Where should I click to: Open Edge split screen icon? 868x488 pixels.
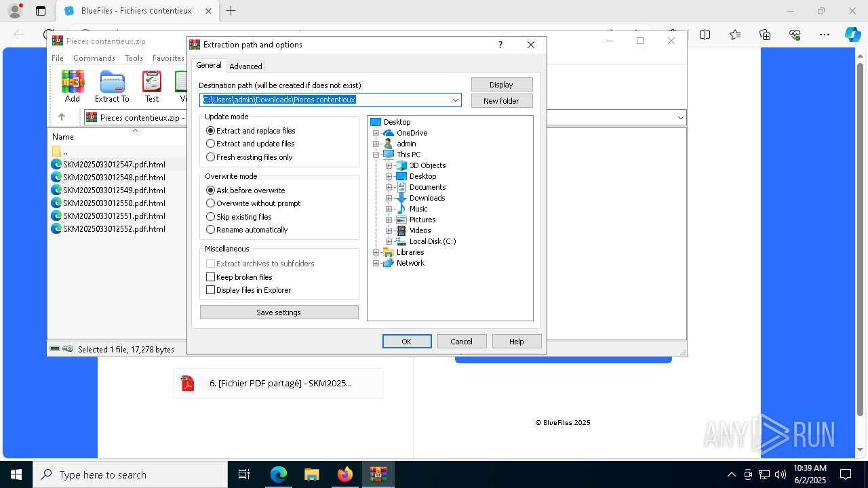click(705, 35)
